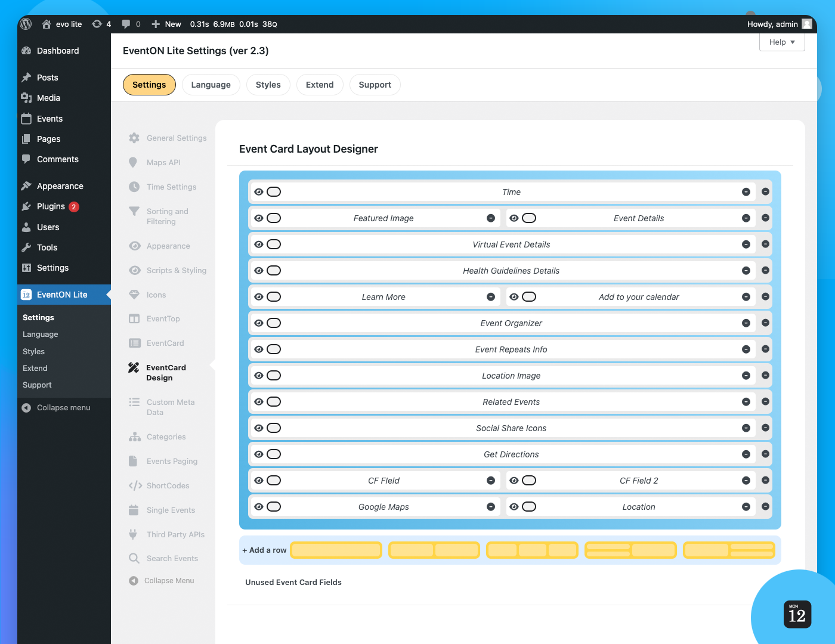Switch to the Language tab
The height and width of the screenshot is (644, 835).
pos(211,85)
